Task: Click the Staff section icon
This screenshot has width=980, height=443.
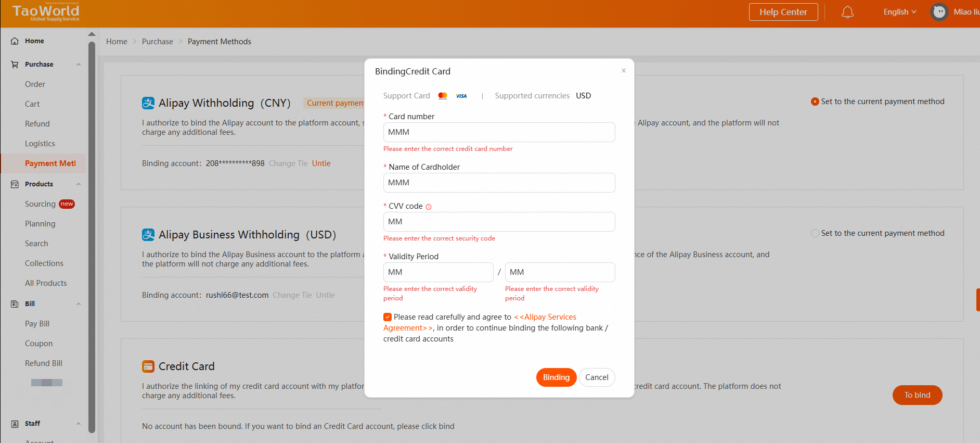Action: [x=15, y=424]
